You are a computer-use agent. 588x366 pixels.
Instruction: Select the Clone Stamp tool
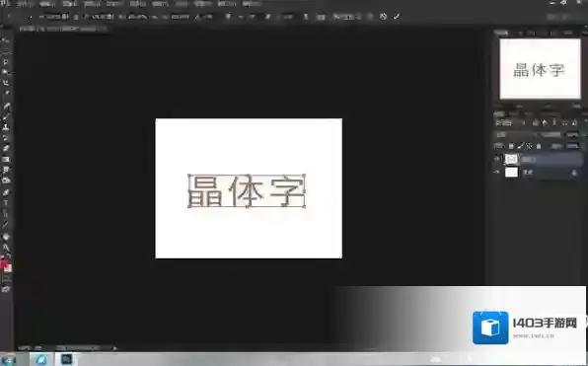click(x=6, y=128)
